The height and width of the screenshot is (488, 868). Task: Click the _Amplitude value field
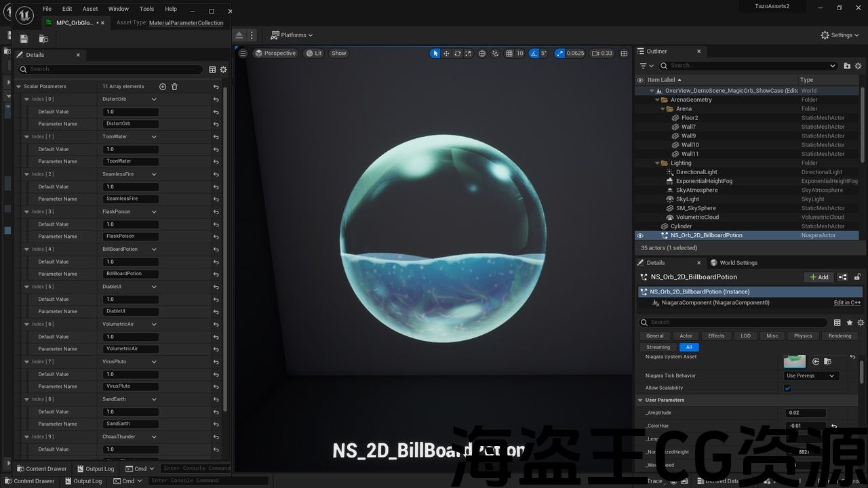tap(806, 413)
